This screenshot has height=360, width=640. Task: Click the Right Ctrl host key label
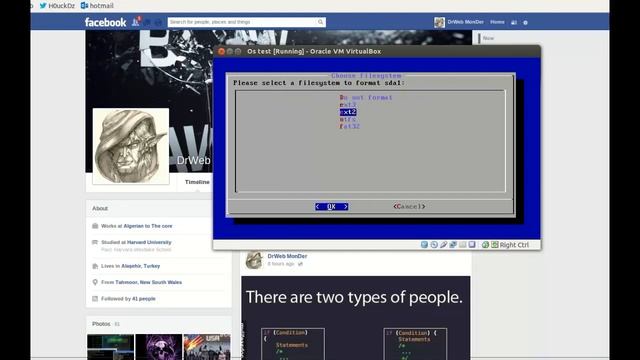coord(514,245)
